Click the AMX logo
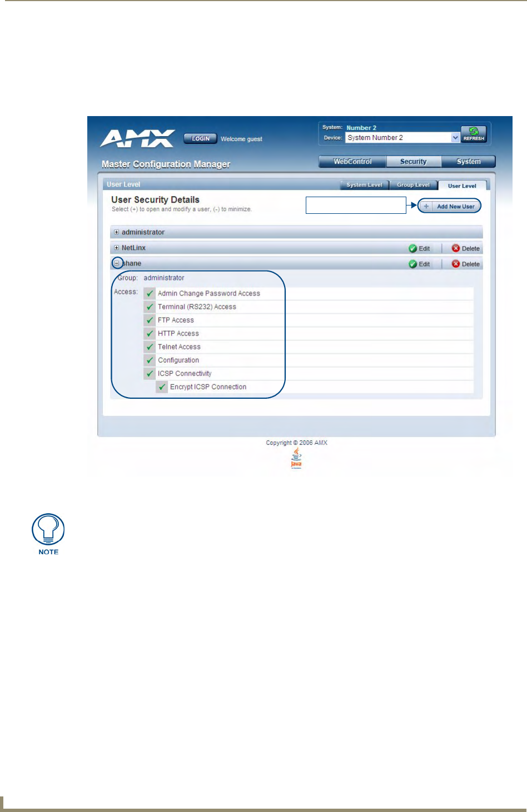The image size is (527, 812). 138,138
